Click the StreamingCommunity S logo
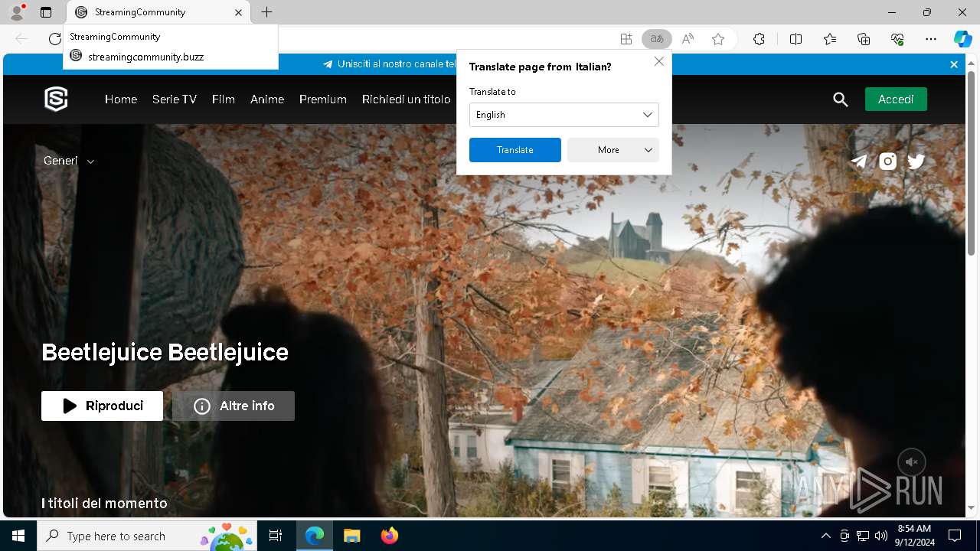Screen dimensions: 980x551 click(x=56, y=99)
